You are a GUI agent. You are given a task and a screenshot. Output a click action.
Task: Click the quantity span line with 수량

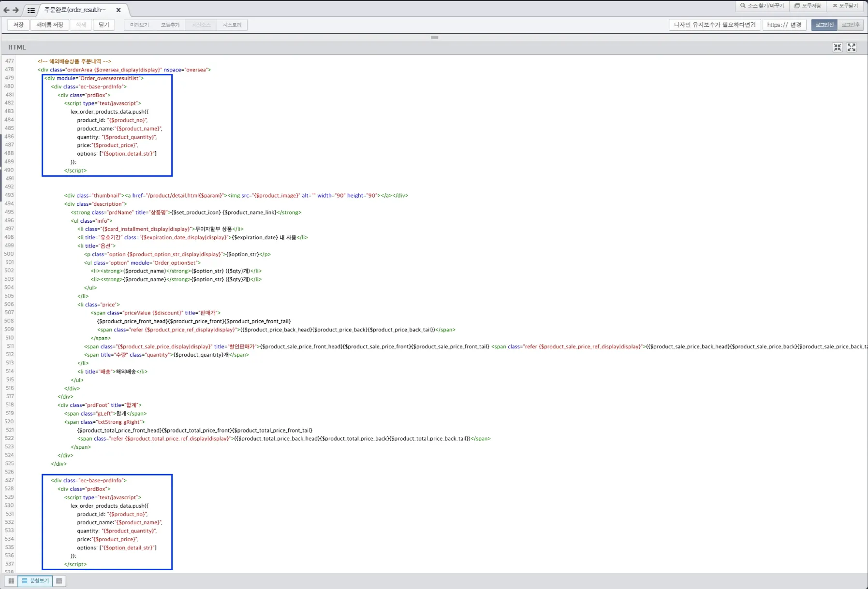click(166, 355)
